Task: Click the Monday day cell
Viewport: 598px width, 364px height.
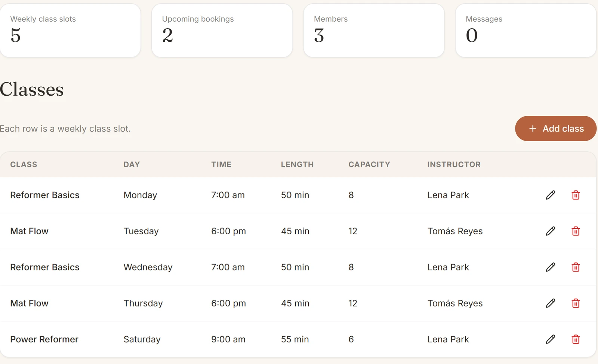Action: pos(140,195)
